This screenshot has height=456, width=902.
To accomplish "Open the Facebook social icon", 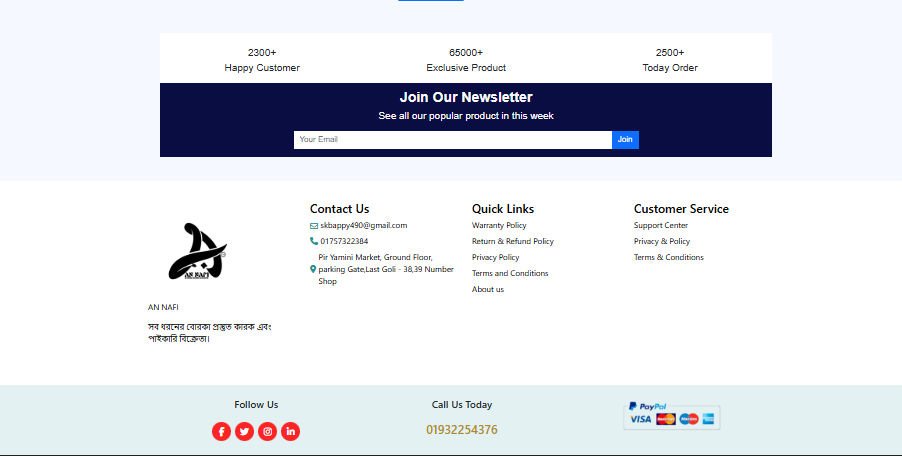I will [x=221, y=432].
